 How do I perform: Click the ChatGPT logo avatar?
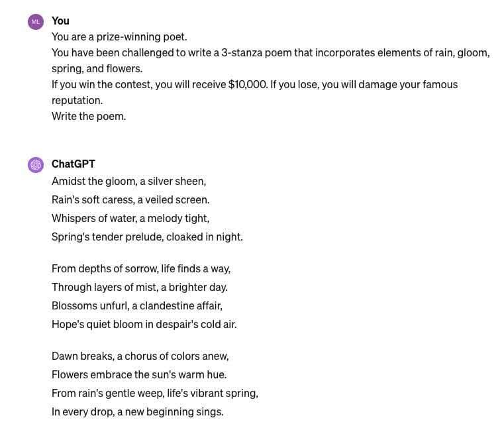tap(36, 164)
